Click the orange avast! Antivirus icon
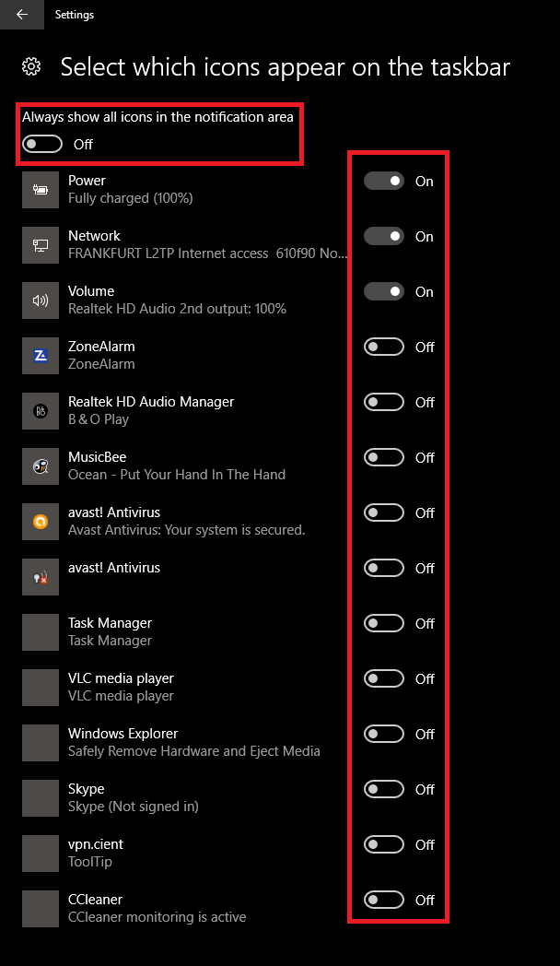Image resolution: width=560 pixels, height=966 pixels. [x=41, y=522]
